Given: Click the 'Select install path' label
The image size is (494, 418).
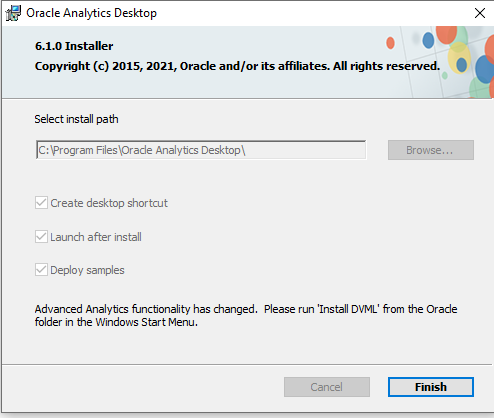Looking at the screenshot, I should pos(76,119).
